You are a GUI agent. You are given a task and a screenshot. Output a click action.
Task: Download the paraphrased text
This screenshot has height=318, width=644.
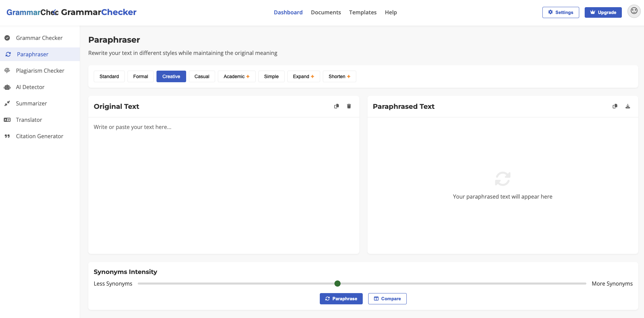point(628,106)
